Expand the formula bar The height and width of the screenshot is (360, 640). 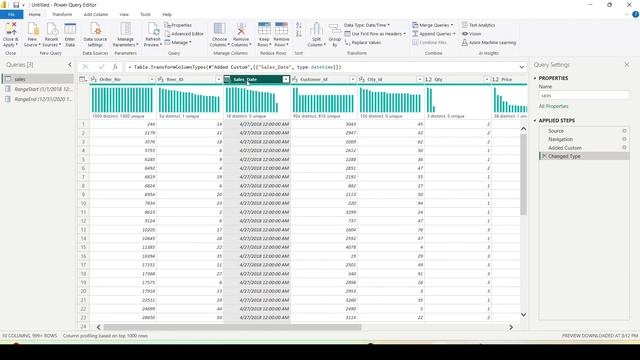pyautogui.click(x=522, y=67)
